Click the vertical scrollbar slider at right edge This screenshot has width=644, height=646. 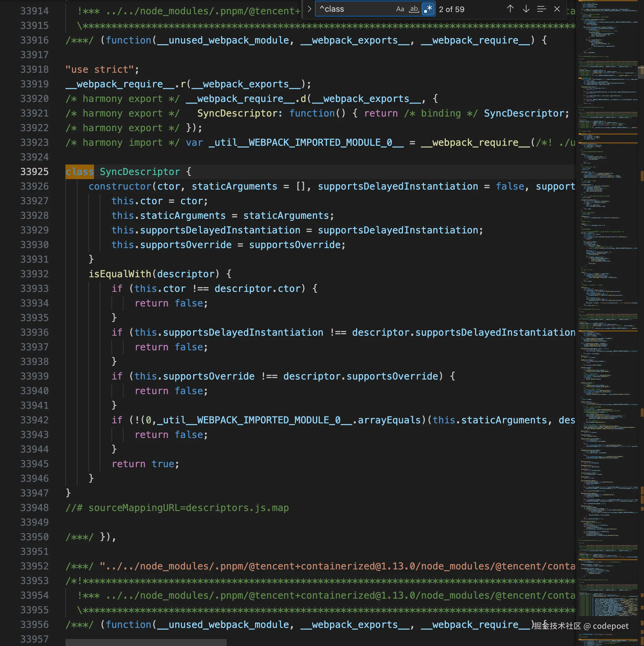641,72
